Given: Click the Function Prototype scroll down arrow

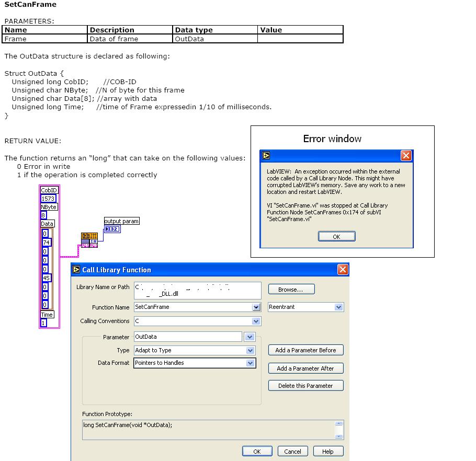Looking at the screenshot, I should (339, 436).
